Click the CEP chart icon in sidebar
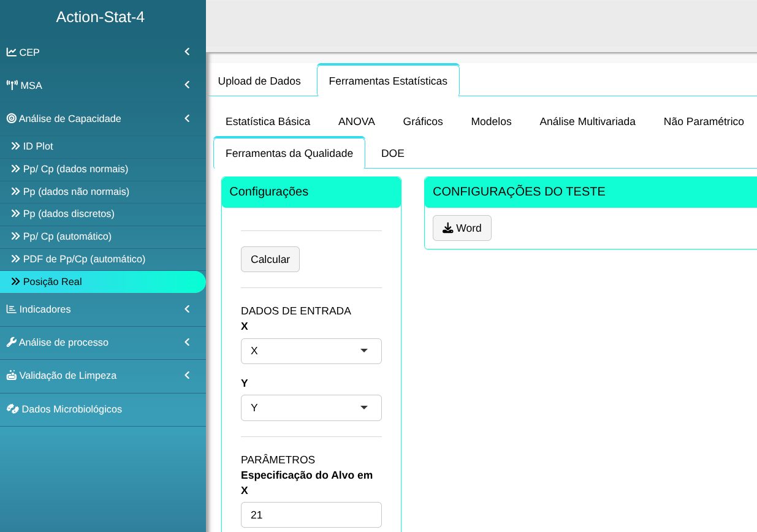 tap(12, 52)
